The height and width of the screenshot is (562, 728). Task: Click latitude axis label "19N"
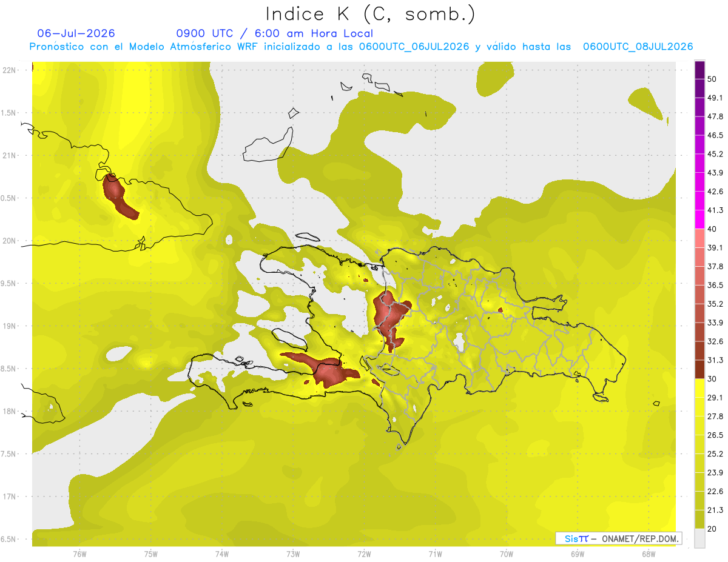(8, 326)
